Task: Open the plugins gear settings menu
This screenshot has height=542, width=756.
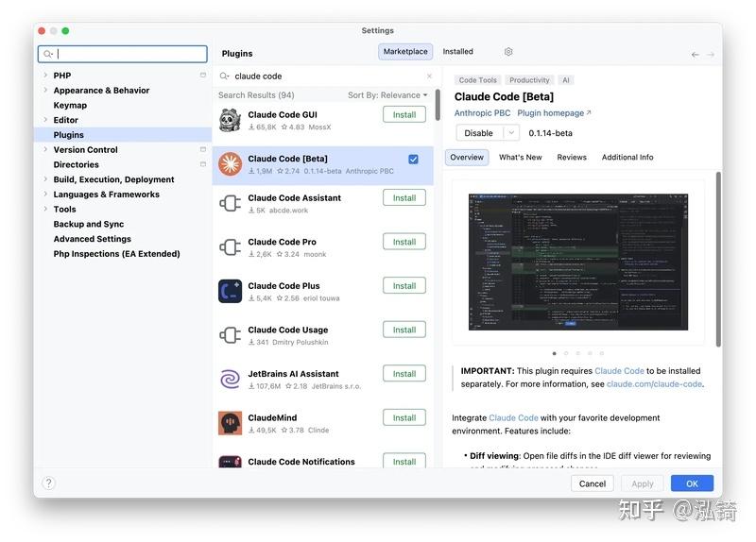Action: [508, 52]
